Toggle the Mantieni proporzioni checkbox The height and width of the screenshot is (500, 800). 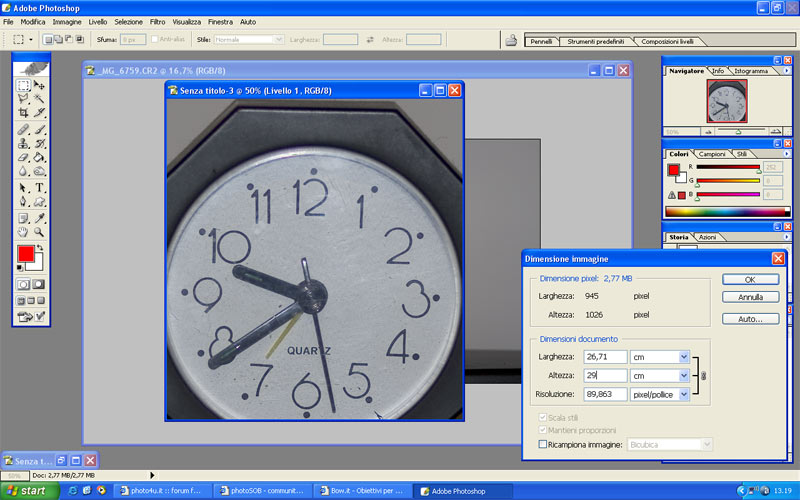pos(543,429)
